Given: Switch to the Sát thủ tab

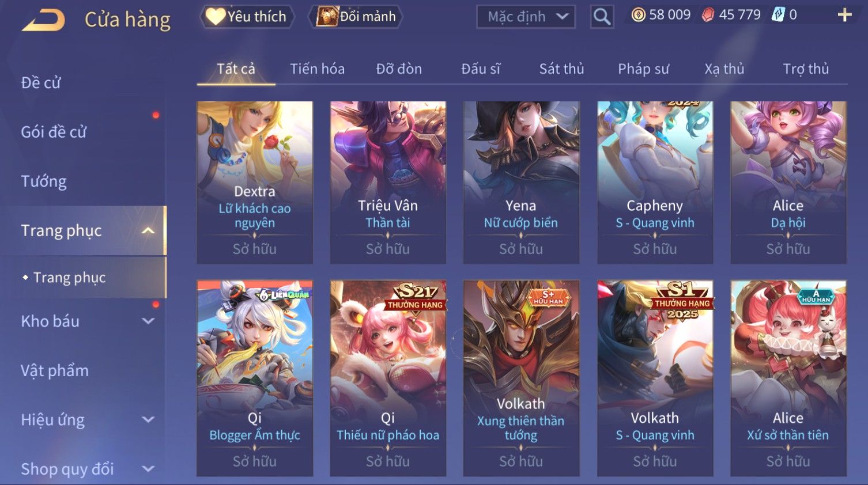Looking at the screenshot, I should (561, 69).
